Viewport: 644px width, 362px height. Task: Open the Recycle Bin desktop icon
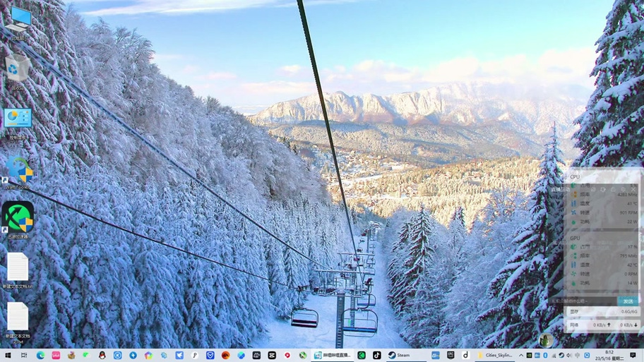pos(17,71)
